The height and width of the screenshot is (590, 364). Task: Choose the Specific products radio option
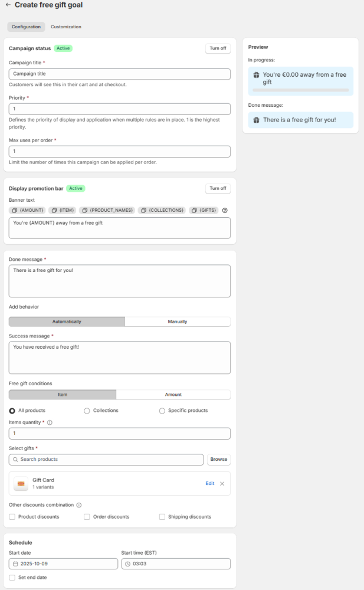[162, 411]
